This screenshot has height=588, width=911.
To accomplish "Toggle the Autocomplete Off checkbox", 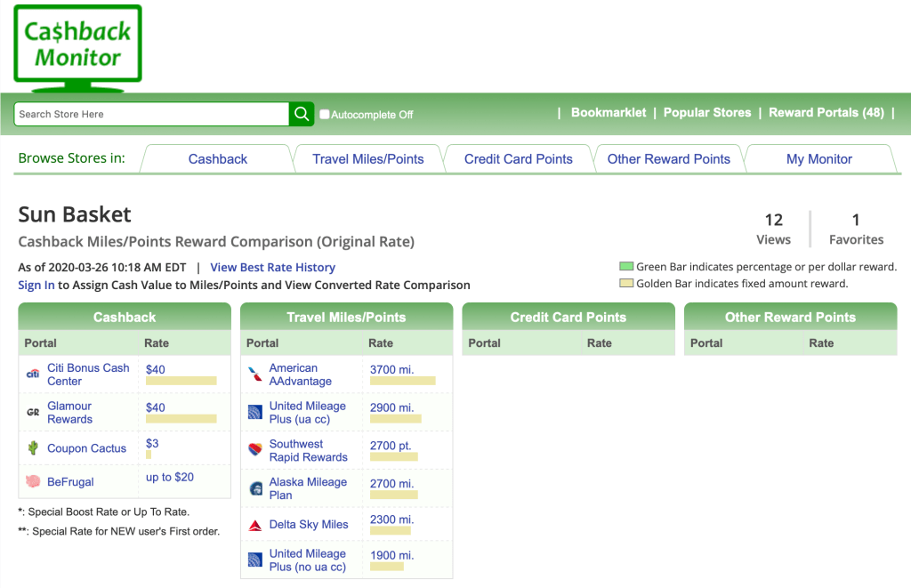I will 325,114.
